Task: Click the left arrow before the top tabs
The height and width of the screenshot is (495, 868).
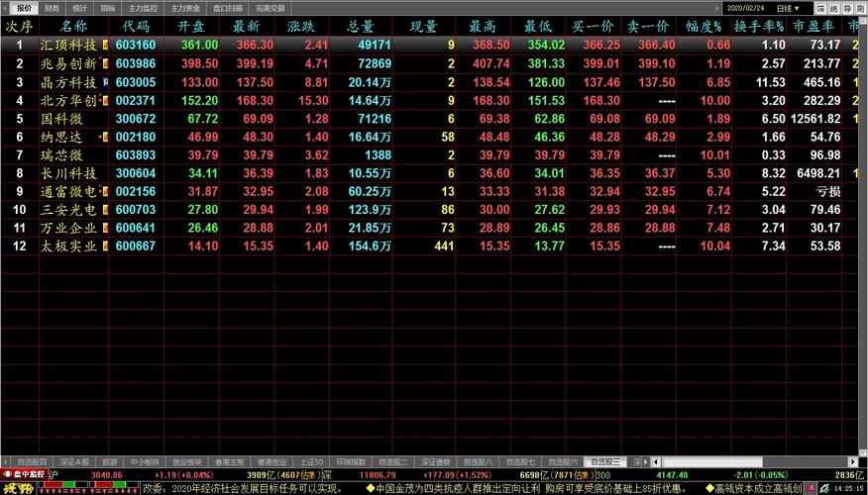Action: pos(6,8)
